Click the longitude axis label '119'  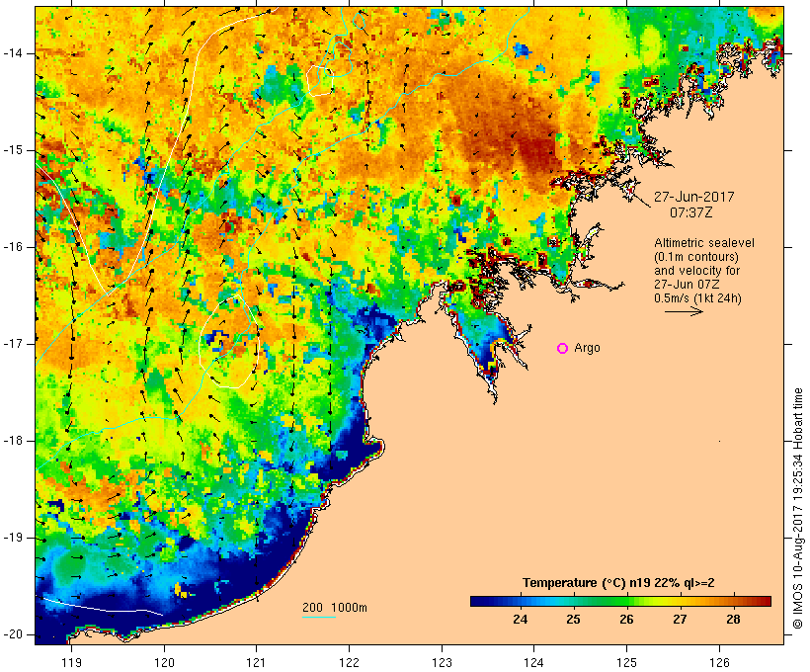71,662
